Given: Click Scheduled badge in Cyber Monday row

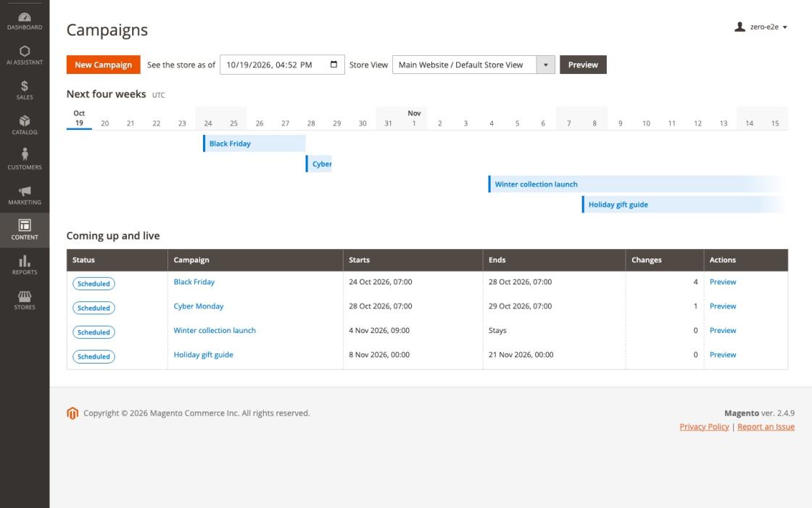Looking at the screenshot, I should 94,308.
